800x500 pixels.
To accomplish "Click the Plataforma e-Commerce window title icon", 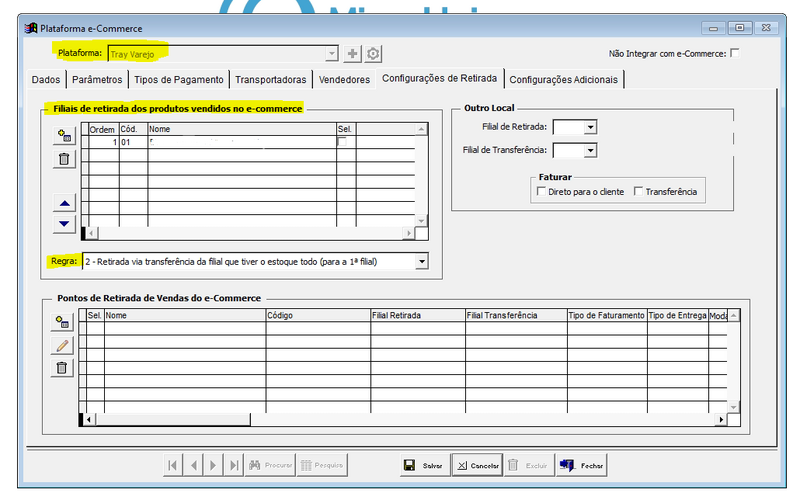I will (31, 28).
